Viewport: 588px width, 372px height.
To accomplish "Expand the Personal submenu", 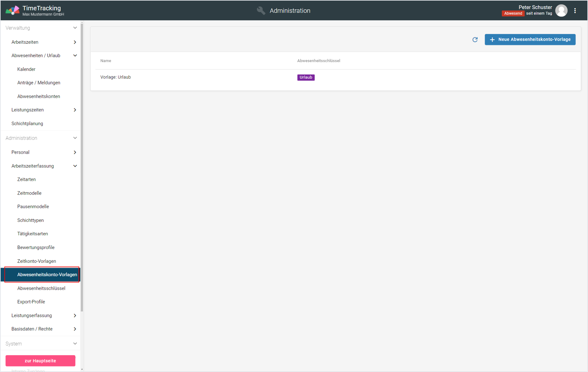I will point(75,152).
